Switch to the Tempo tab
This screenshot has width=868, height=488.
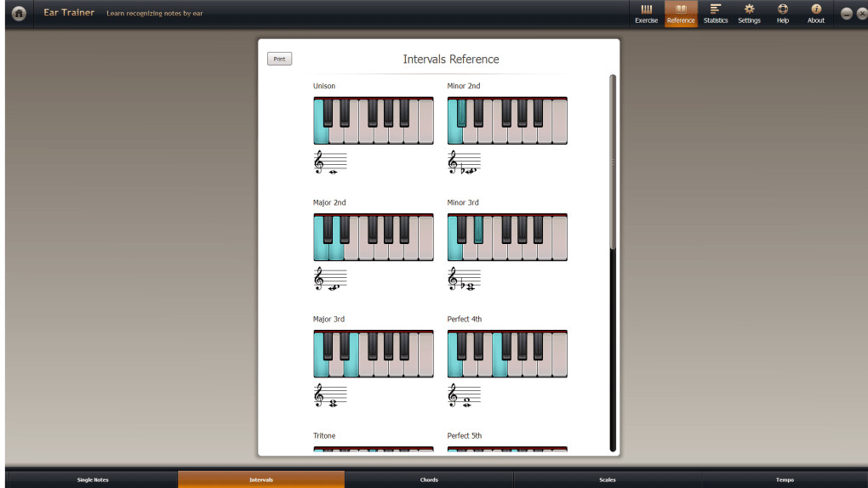tap(785, 479)
